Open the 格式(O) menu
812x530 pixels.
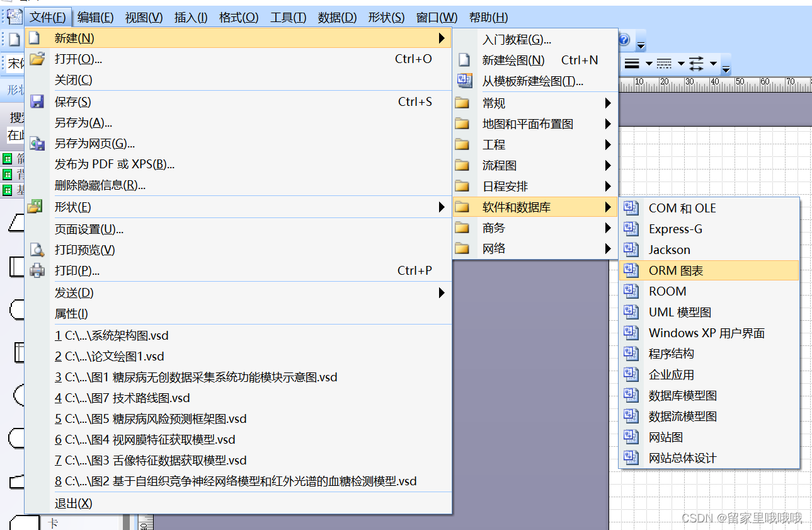[239, 18]
